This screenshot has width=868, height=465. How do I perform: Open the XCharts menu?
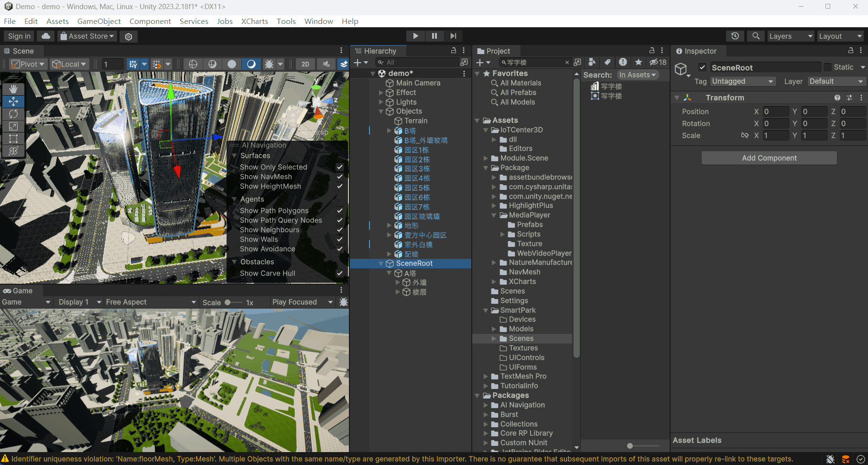point(254,21)
